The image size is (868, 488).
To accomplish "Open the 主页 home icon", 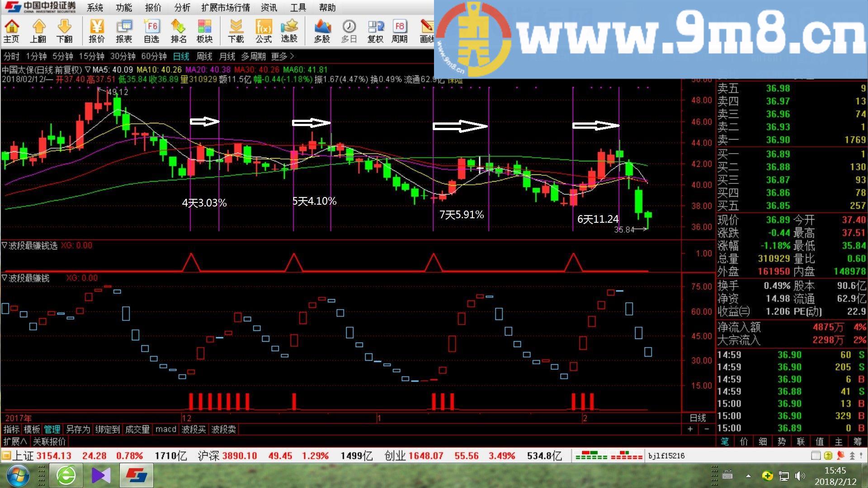I will (11, 31).
